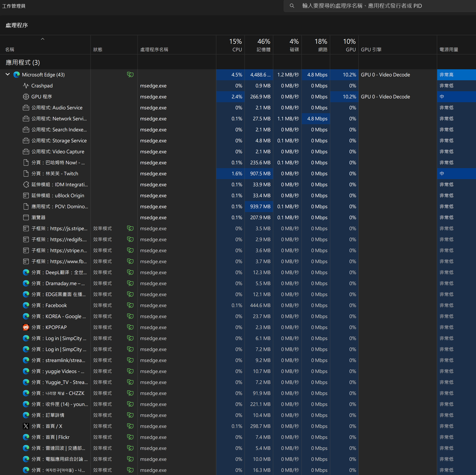Viewport: 476px width, 475px height.
Task: Click the uBlock Origin extension icon
Action: (26, 196)
